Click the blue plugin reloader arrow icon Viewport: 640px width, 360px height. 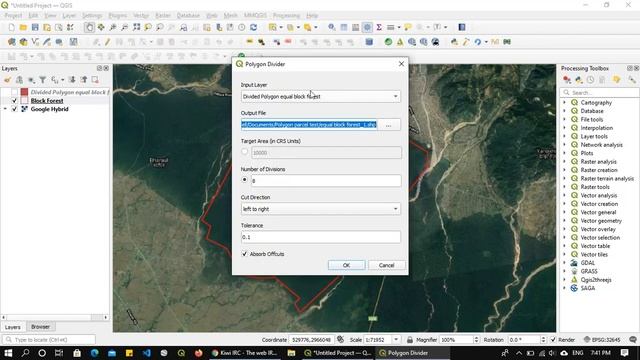(x=478, y=42)
